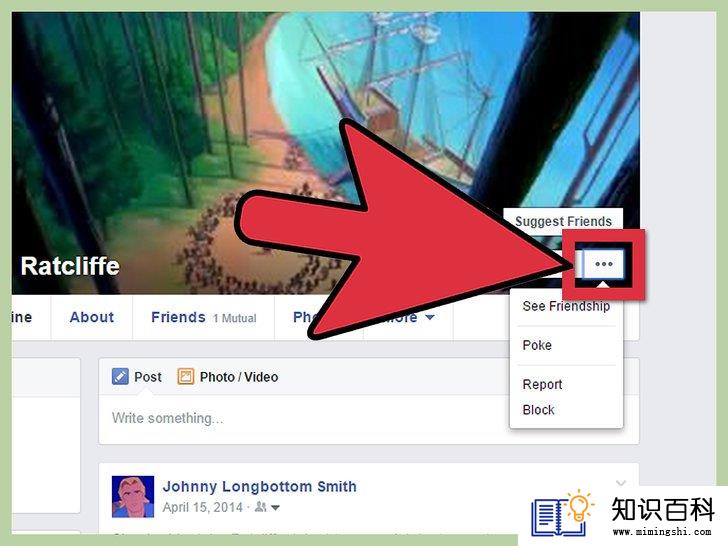Choose Poke in the dropdown menu

(x=537, y=345)
